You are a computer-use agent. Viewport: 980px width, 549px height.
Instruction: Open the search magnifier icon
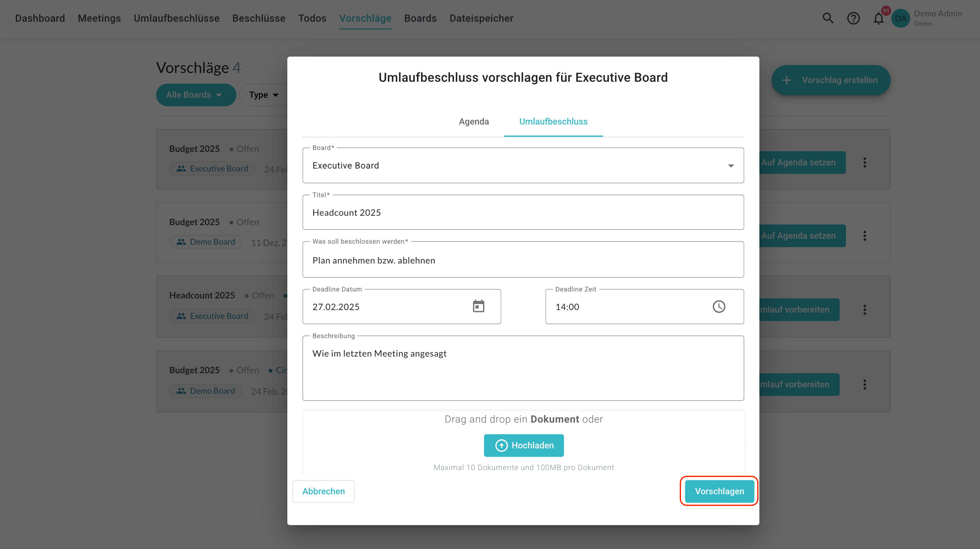click(828, 18)
